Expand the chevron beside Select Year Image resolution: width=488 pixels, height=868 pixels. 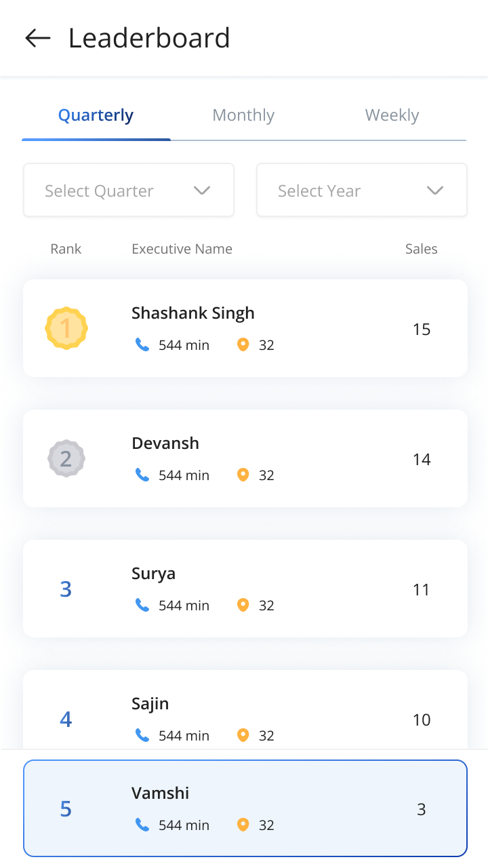tap(435, 191)
